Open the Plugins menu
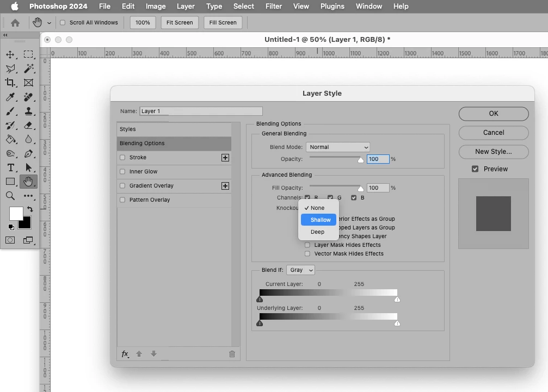Viewport: 548px width, 392px height. pyautogui.click(x=333, y=7)
